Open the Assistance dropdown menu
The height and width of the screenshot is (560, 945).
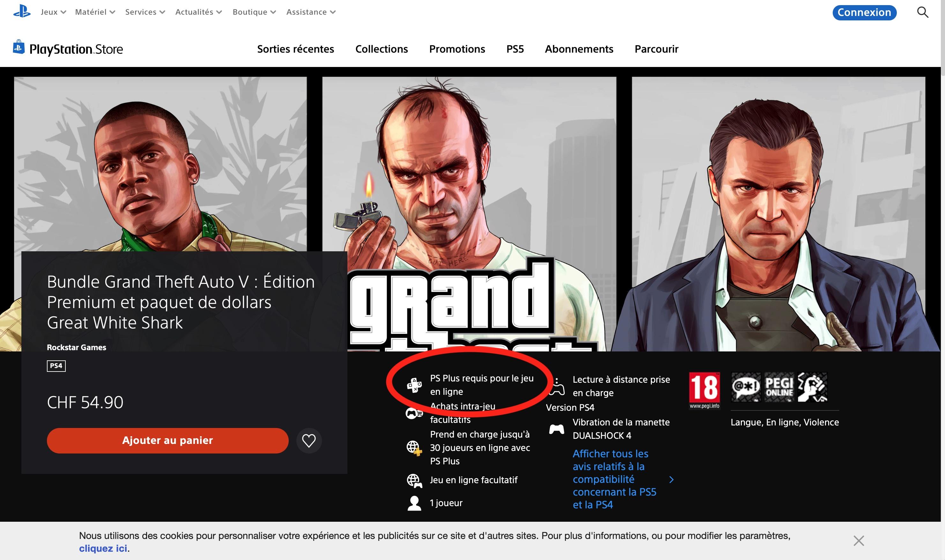tap(311, 12)
